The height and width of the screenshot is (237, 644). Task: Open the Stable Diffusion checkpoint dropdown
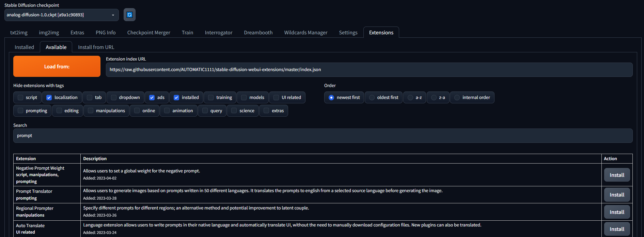point(61,15)
